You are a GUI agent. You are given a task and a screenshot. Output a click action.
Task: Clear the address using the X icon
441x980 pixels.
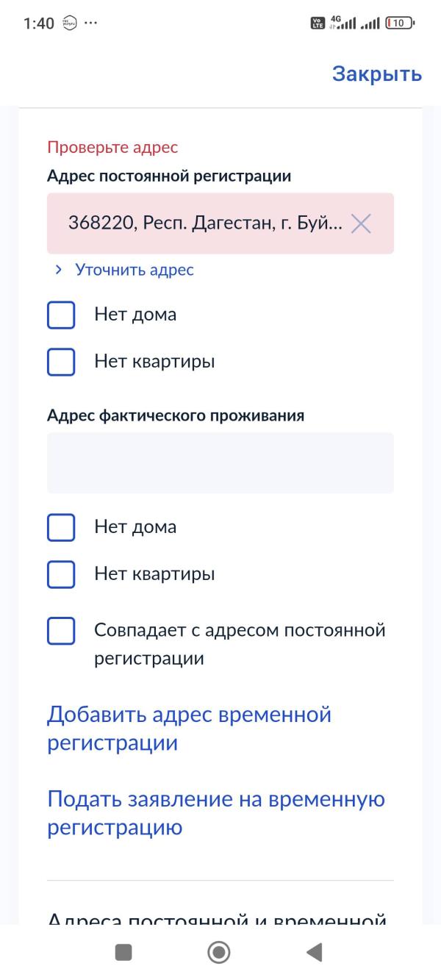click(x=362, y=224)
